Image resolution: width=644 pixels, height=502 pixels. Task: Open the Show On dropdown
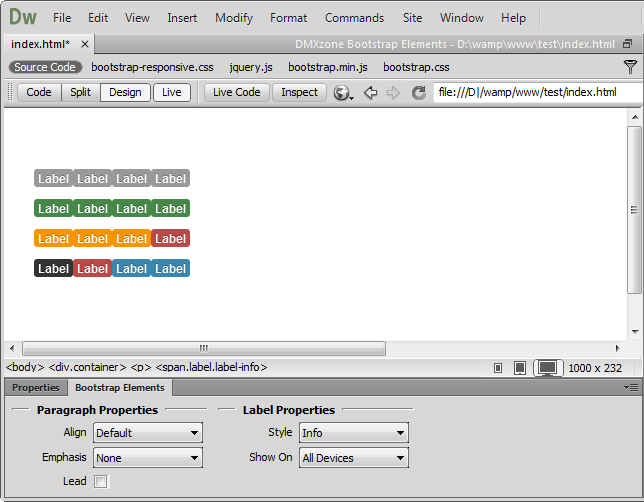(354, 458)
